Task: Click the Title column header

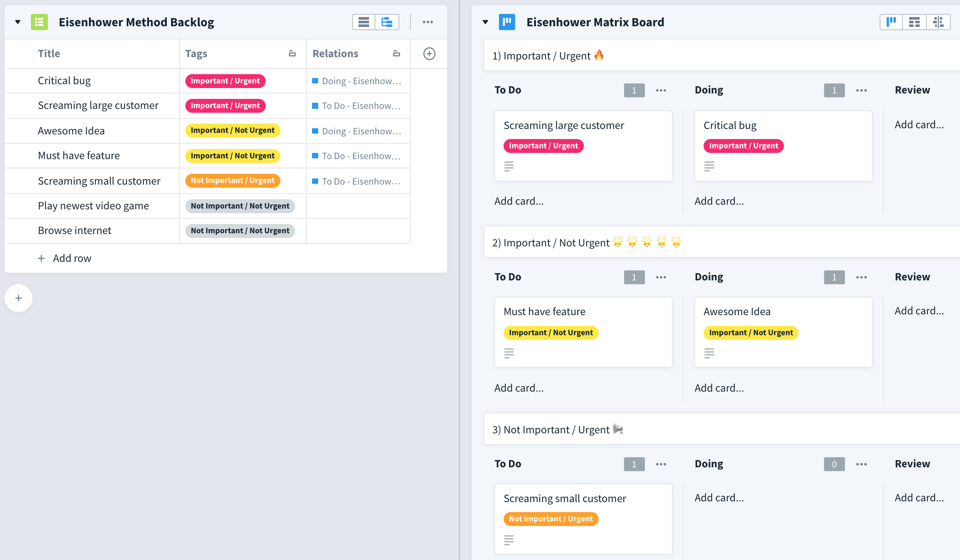Action: coord(49,54)
